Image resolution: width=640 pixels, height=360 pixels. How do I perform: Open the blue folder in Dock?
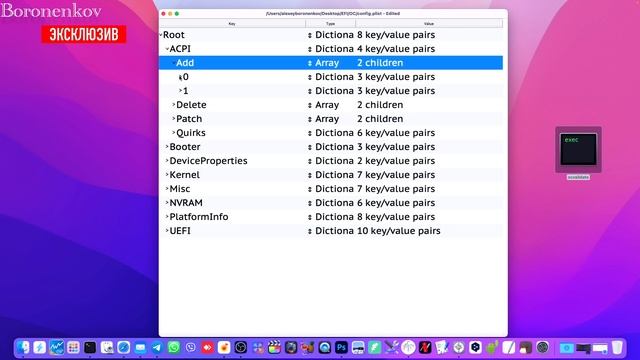[567, 348]
